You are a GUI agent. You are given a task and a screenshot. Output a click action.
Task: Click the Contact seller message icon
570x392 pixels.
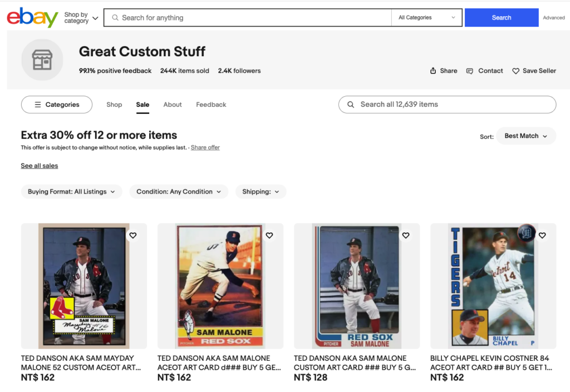click(470, 71)
